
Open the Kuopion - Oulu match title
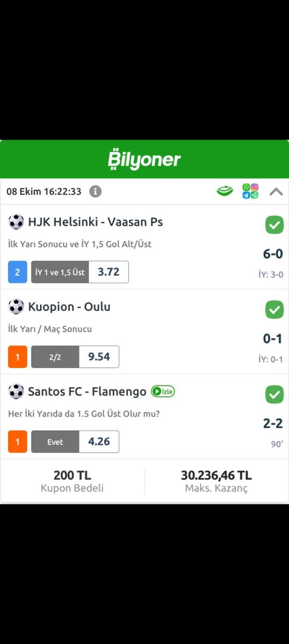coord(69,306)
